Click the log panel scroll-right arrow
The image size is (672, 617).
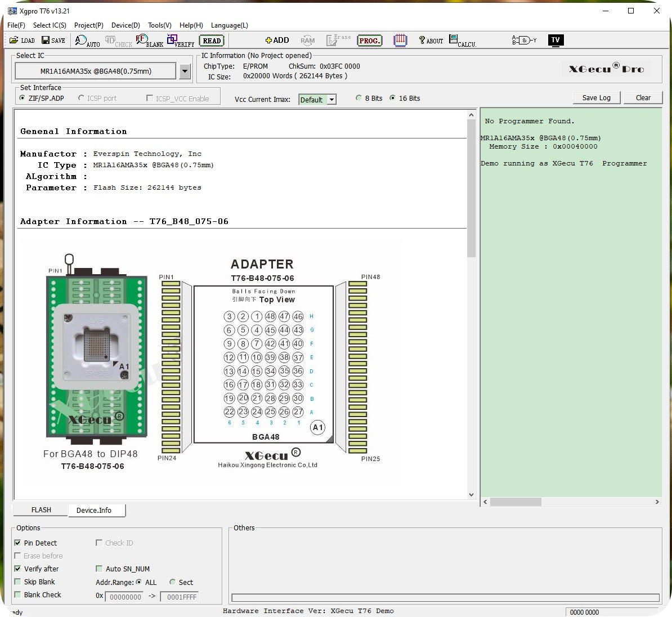click(657, 502)
